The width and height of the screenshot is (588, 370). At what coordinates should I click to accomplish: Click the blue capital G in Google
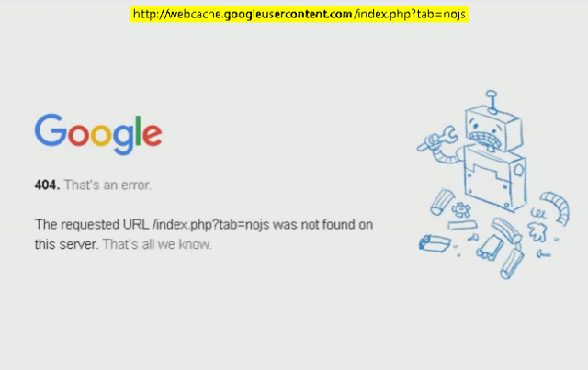click(x=51, y=129)
